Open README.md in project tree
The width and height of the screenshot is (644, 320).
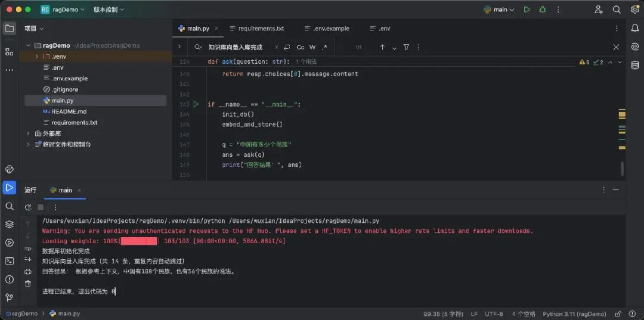click(69, 111)
